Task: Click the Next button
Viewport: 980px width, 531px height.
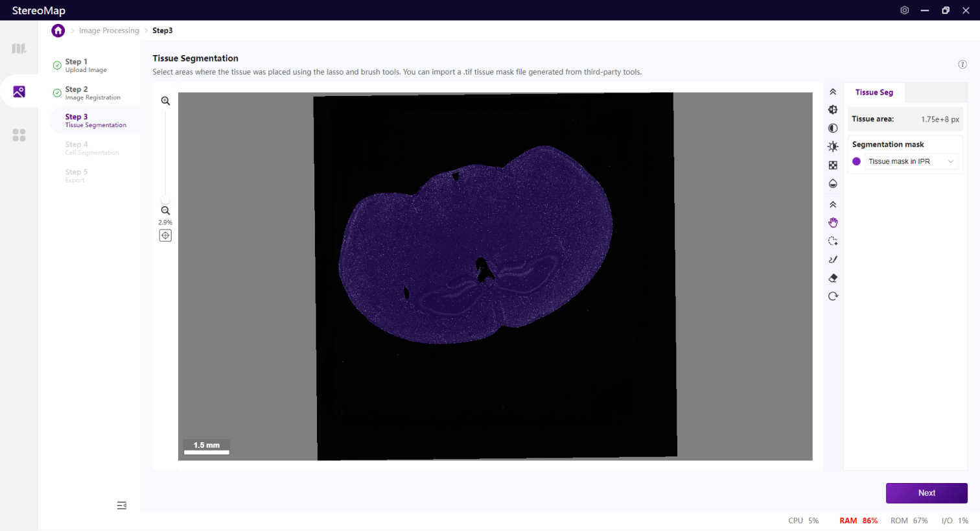Action: [x=926, y=493]
